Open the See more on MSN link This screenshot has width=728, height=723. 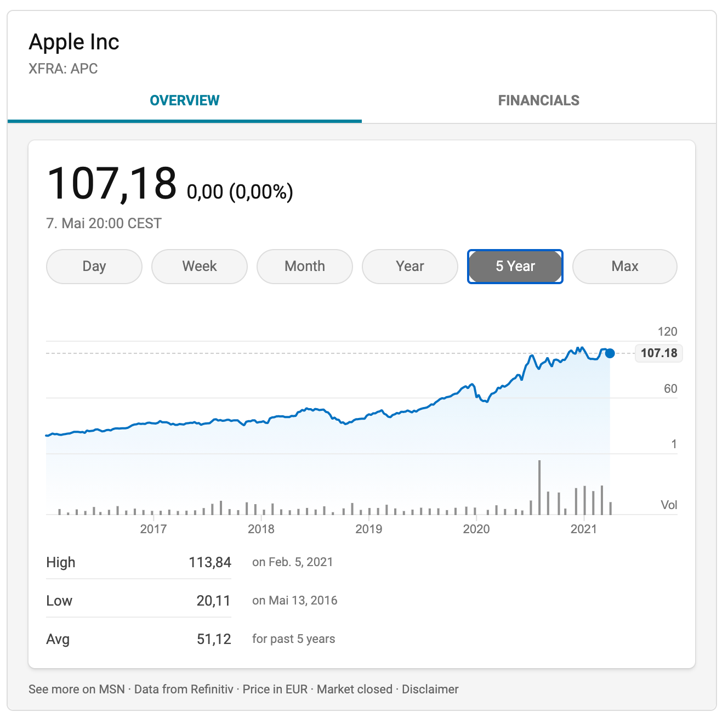[77, 689]
